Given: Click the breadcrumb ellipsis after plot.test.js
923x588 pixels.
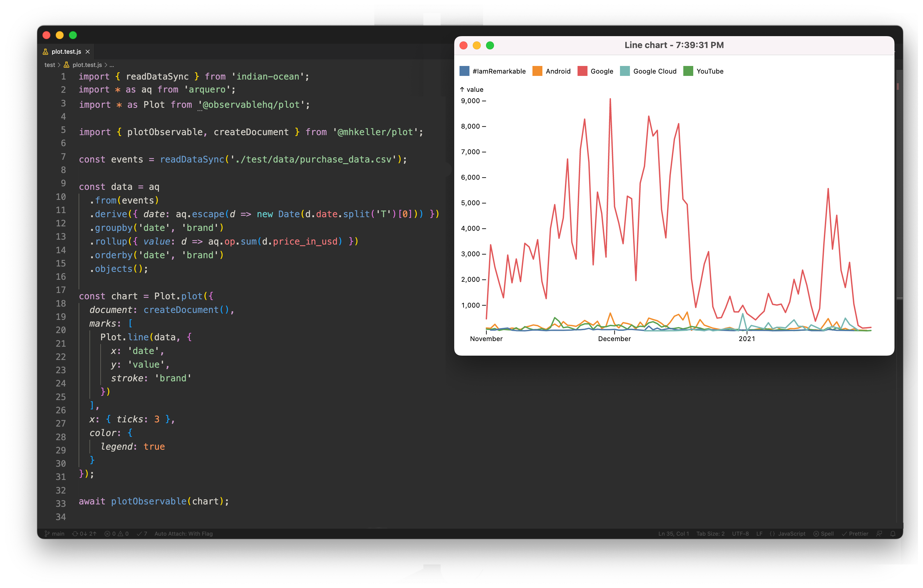Looking at the screenshot, I should pyautogui.click(x=112, y=65).
